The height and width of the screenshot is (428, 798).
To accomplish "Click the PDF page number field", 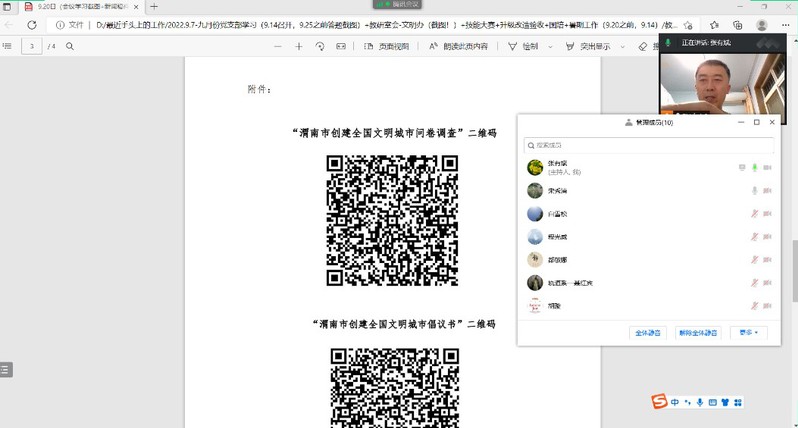I will click(32, 46).
